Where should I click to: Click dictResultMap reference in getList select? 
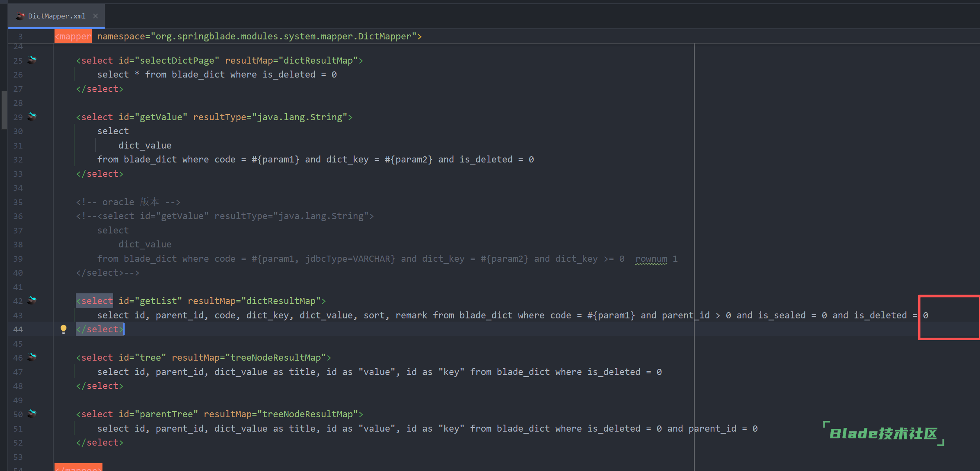tap(281, 301)
